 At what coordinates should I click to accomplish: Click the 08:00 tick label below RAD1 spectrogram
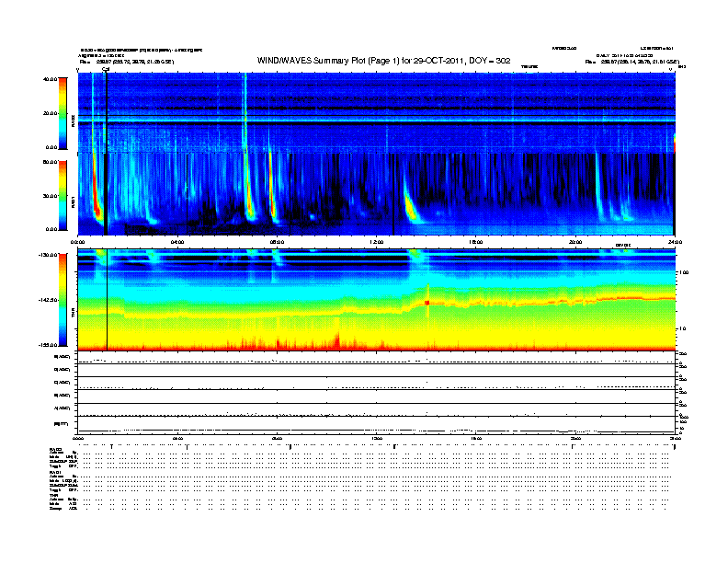tap(278, 242)
